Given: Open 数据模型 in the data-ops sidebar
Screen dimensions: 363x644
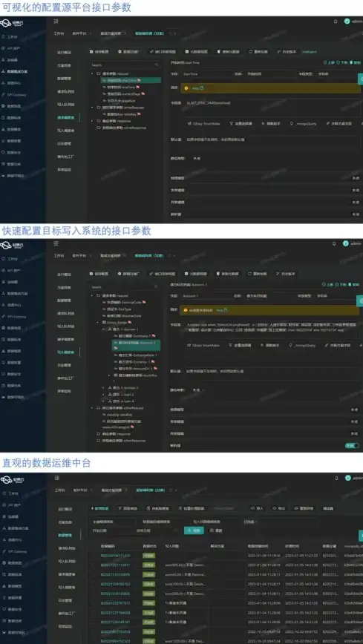Looking at the screenshot, I should (13, 586).
